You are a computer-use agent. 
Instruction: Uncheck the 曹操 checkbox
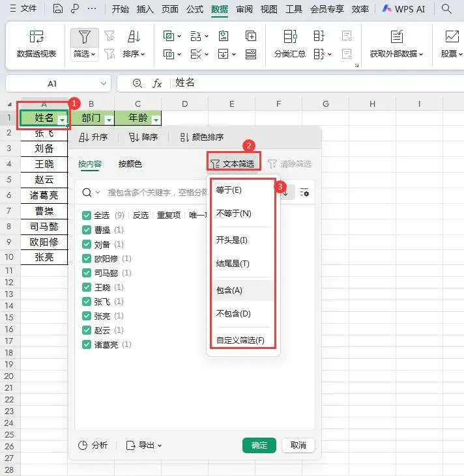pos(87,230)
